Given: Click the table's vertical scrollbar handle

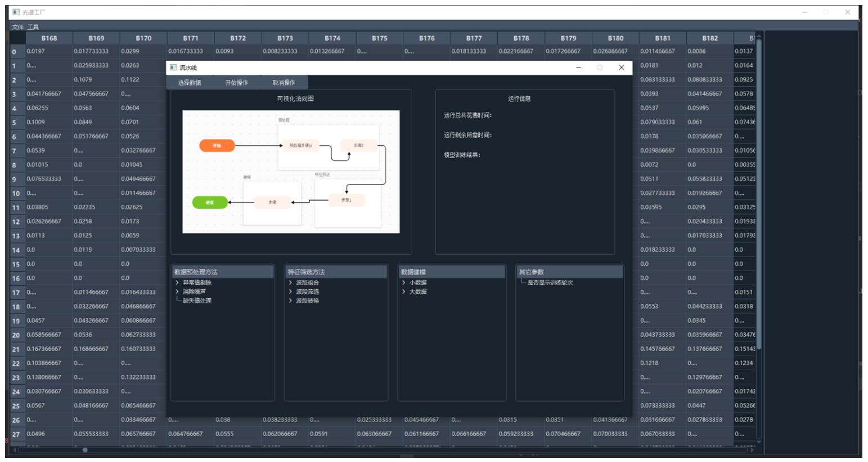Looking at the screenshot, I should click(x=759, y=194).
